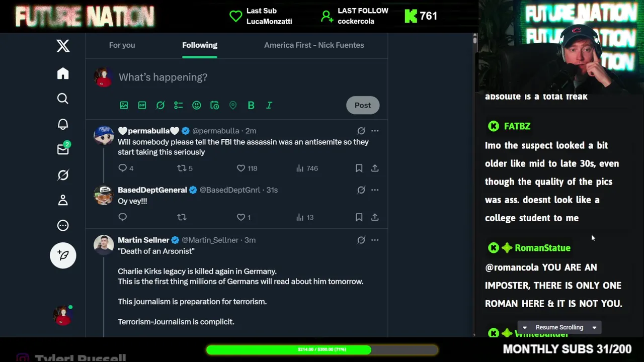The height and width of the screenshot is (362, 644).
Task: Click Last Follow person icon
Action: pos(327,16)
